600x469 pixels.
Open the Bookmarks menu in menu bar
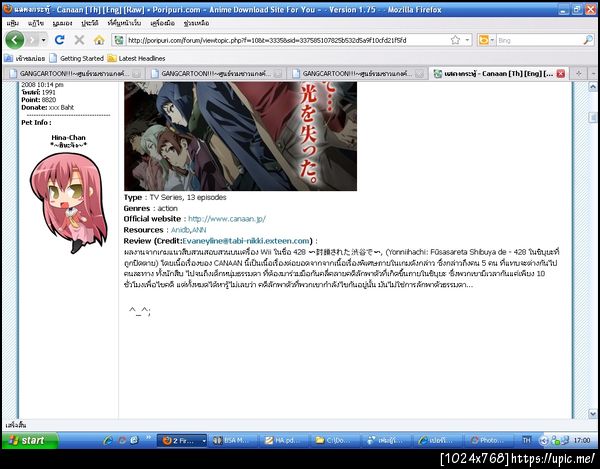pyautogui.click(x=124, y=23)
